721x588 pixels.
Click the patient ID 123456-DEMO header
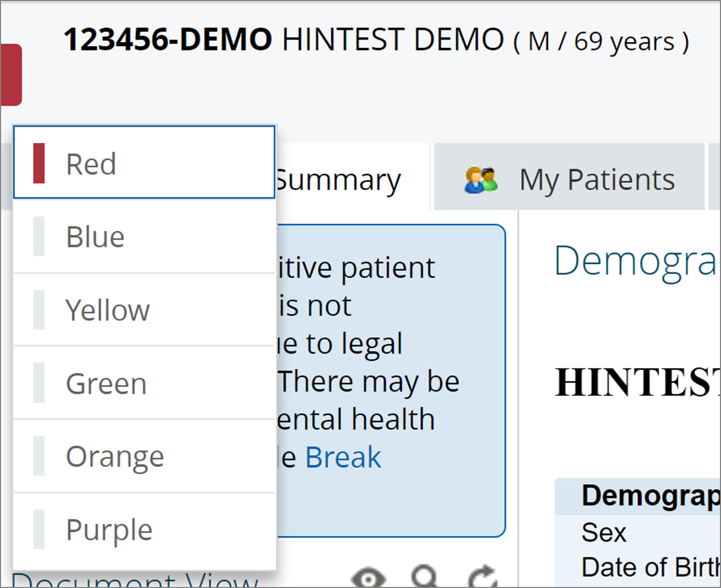(x=168, y=40)
